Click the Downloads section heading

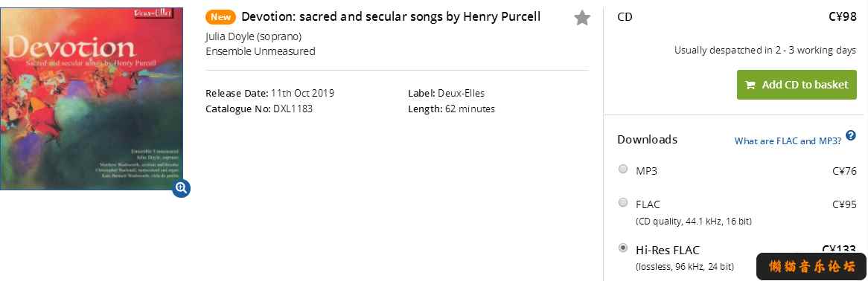pos(647,140)
